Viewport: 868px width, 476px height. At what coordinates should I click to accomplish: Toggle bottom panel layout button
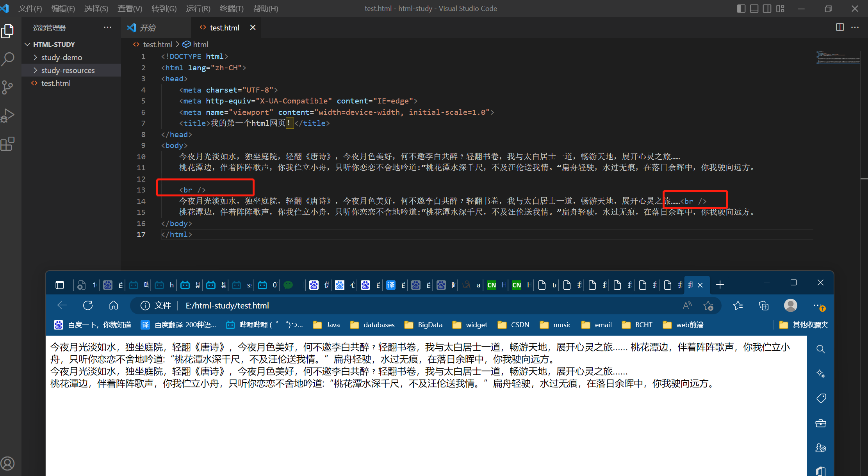coord(754,9)
